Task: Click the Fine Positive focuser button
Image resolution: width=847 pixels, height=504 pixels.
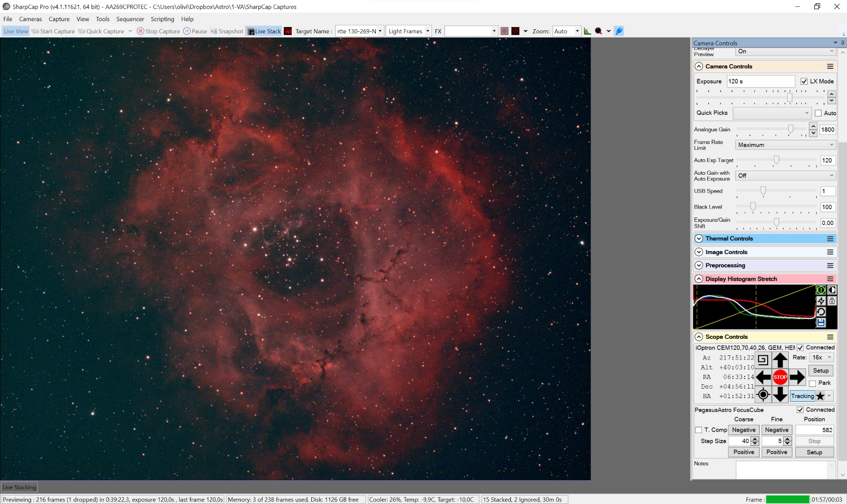Action: click(x=777, y=452)
